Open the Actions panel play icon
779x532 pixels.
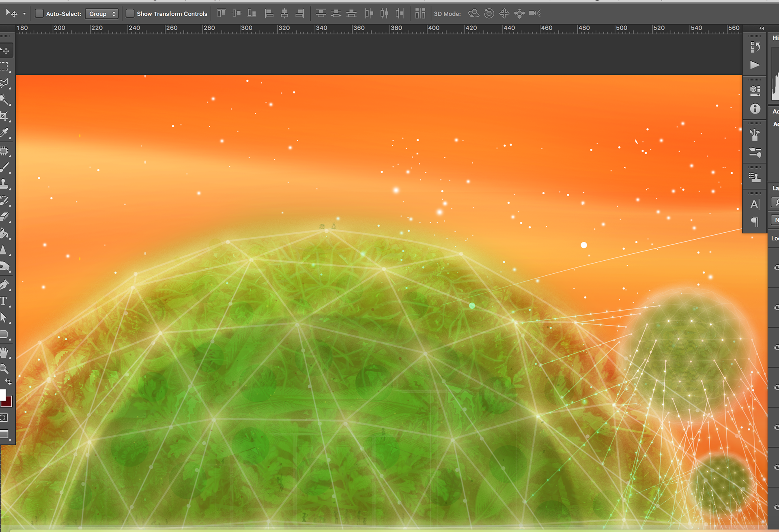pyautogui.click(x=755, y=65)
